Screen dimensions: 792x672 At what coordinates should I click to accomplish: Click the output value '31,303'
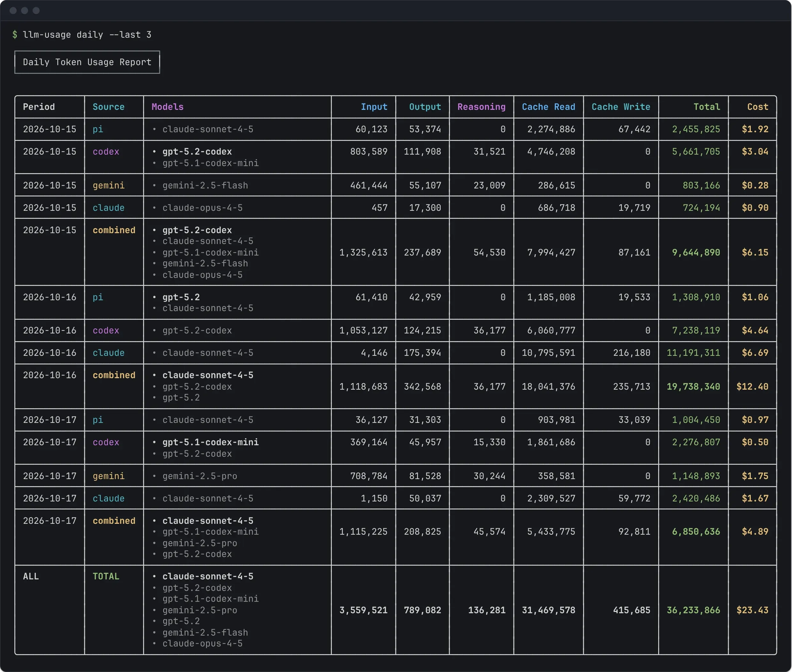425,420
